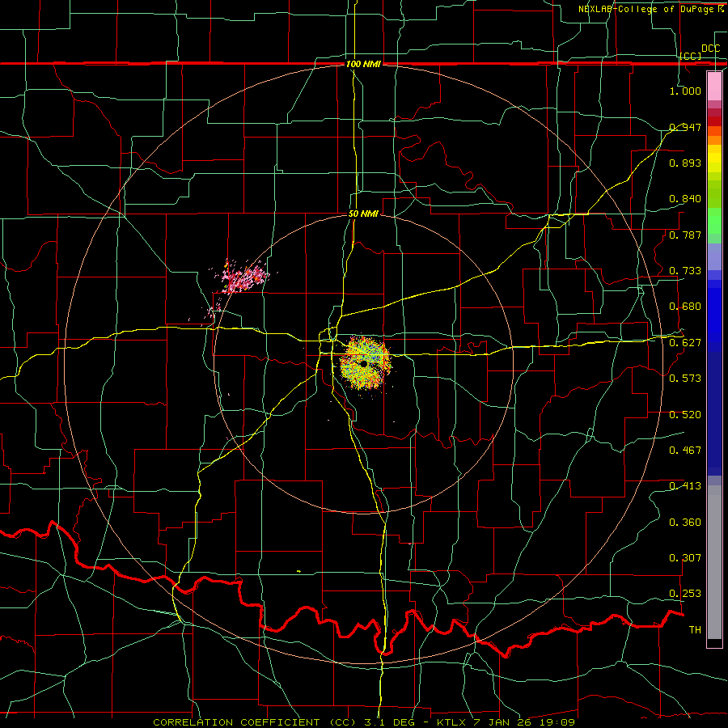Viewport: 728px width, 728px height.
Task: Select the 0.733 legend value
Action: coord(685,271)
